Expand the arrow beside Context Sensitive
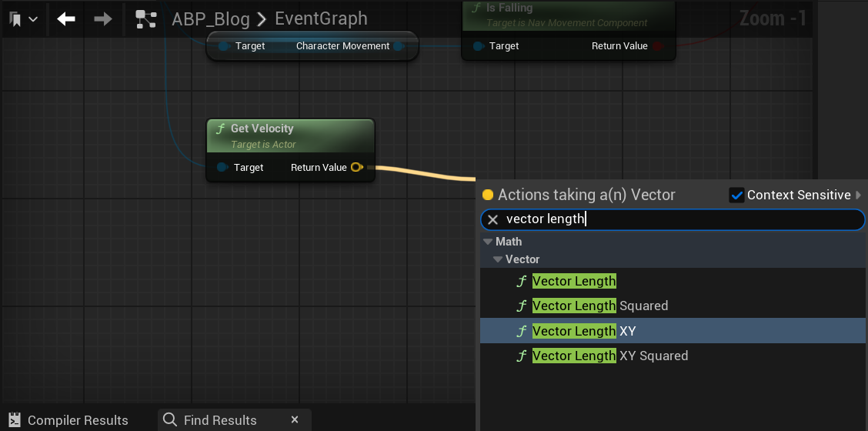Screen dimensions: 868x431 (x=859, y=195)
